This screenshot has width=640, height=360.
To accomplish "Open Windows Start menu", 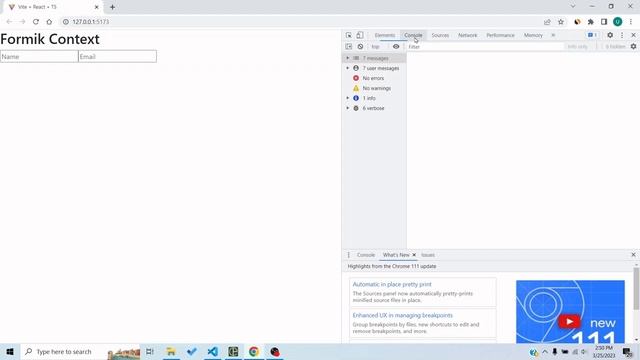I will pyautogui.click(x=10, y=351).
